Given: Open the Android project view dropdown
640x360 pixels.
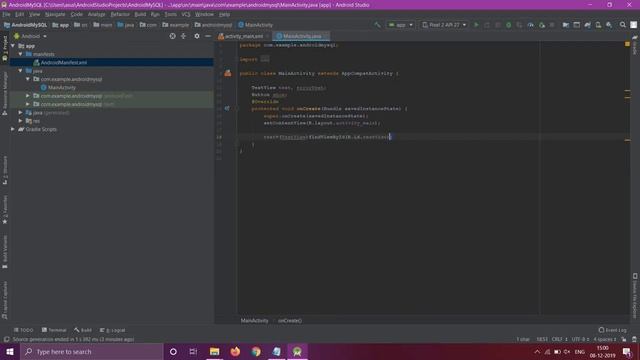Looking at the screenshot, I should pyautogui.click(x=31, y=36).
